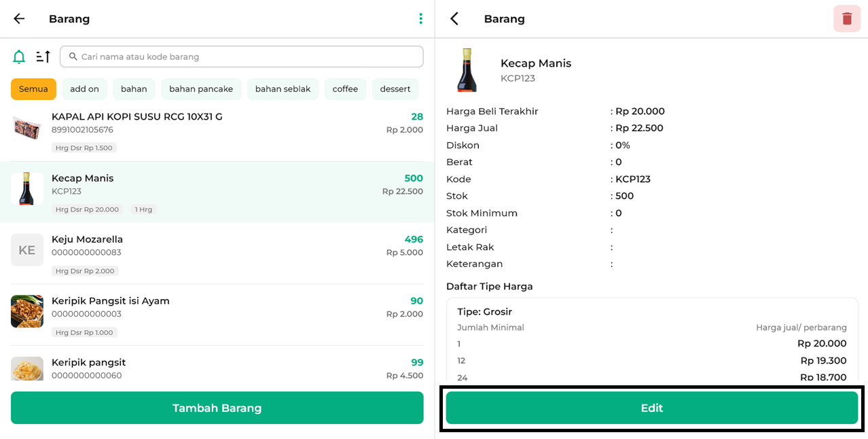
Task: Click the sort order icon
Action: coord(43,57)
